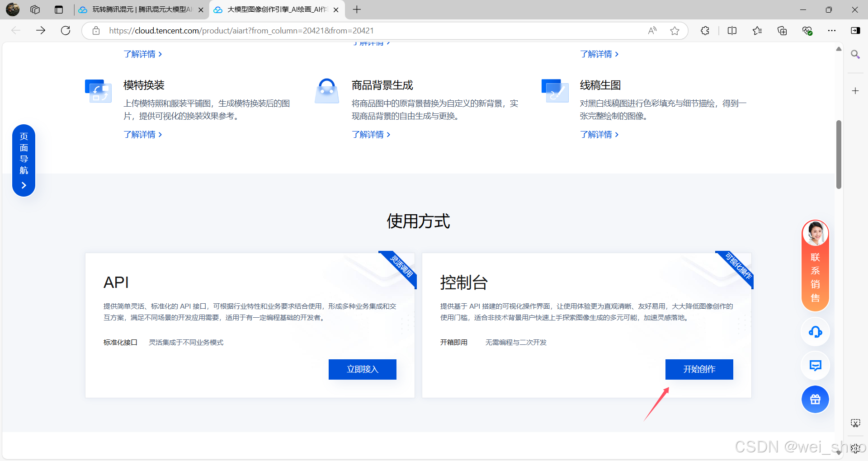Toggle split screen view icon

point(732,31)
